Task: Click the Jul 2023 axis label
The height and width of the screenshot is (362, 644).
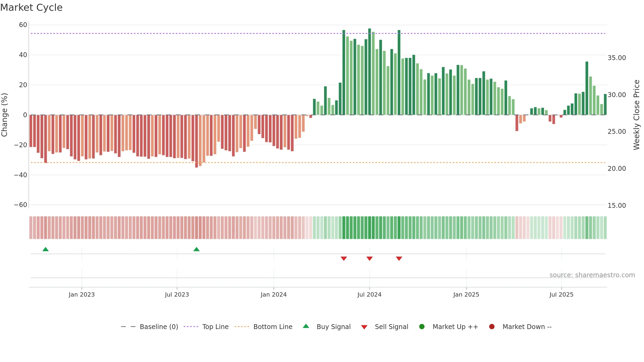Action: [x=177, y=295]
